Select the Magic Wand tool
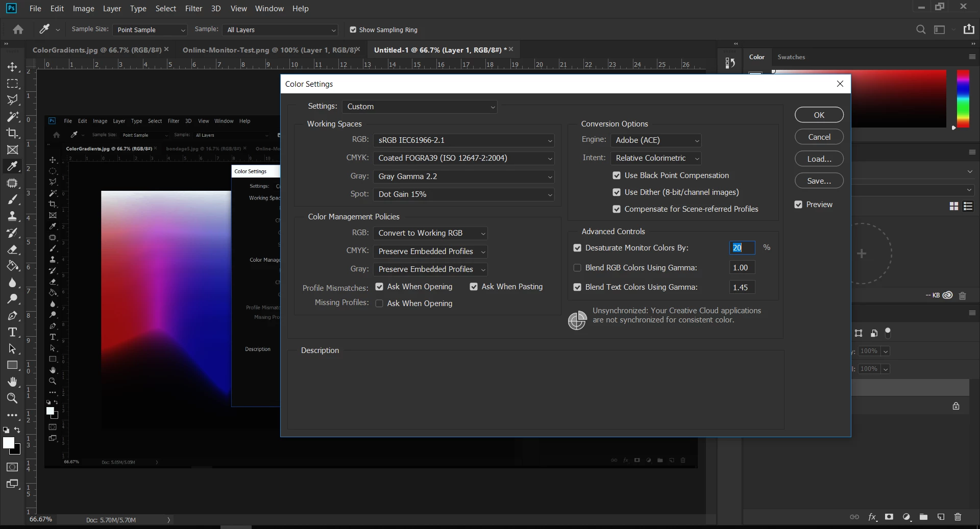The width and height of the screenshot is (980, 529). coord(12,117)
